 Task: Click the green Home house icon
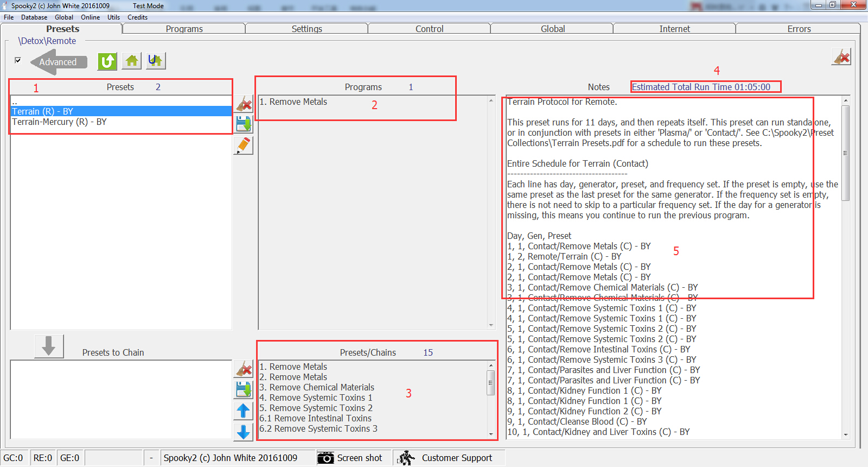click(132, 61)
